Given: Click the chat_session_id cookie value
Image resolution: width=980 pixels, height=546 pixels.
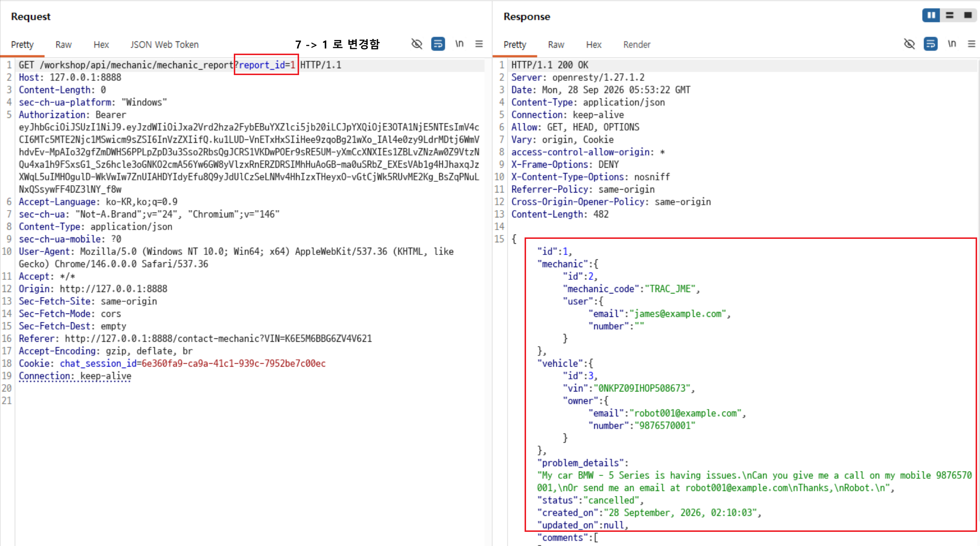Looking at the screenshot, I should pos(233,363).
